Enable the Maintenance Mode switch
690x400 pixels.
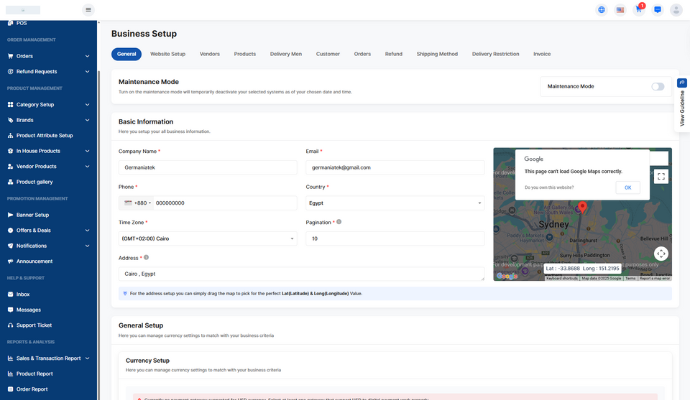point(657,87)
